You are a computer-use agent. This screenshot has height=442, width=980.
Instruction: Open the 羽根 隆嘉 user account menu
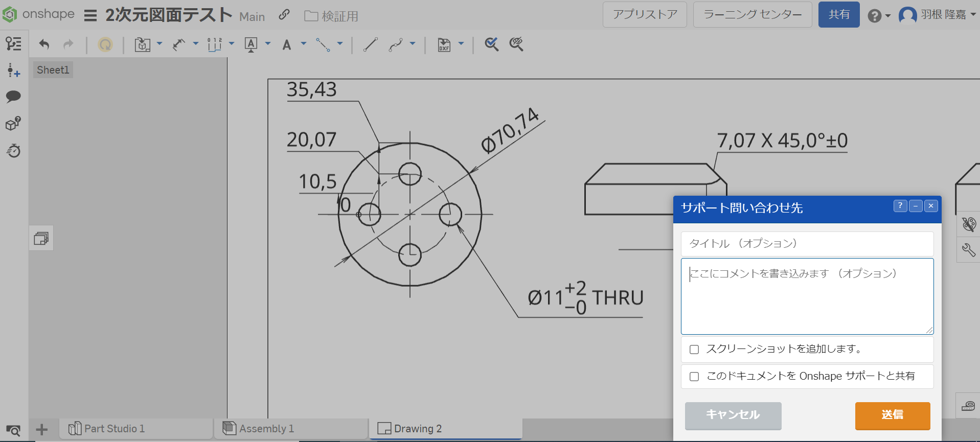coord(938,15)
